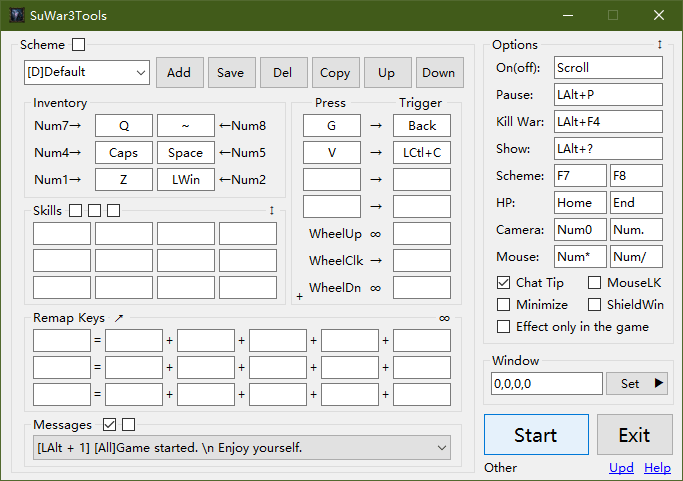Click the Del scheme button
The height and width of the screenshot is (481, 683).
(284, 72)
